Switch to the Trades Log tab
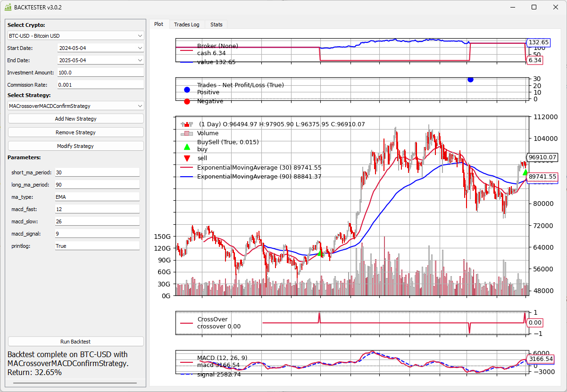 [x=187, y=24]
